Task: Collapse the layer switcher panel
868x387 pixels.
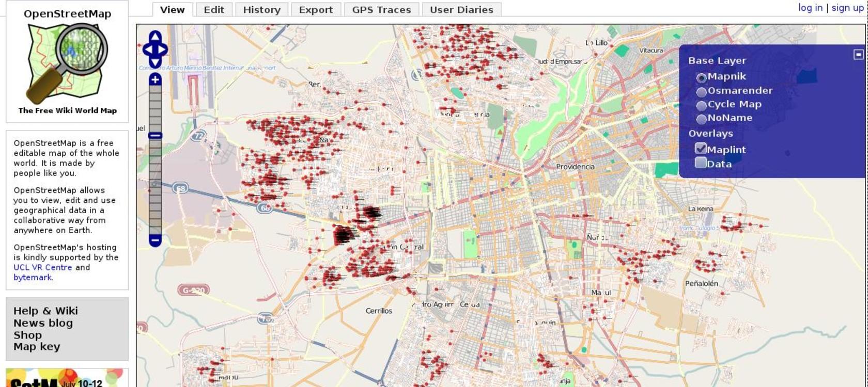Action: (x=858, y=54)
